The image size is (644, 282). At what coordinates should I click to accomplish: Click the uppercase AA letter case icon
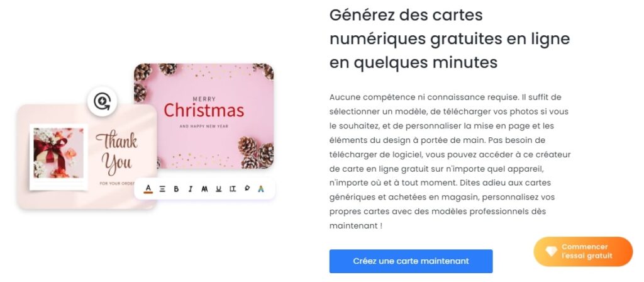tap(204, 189)
